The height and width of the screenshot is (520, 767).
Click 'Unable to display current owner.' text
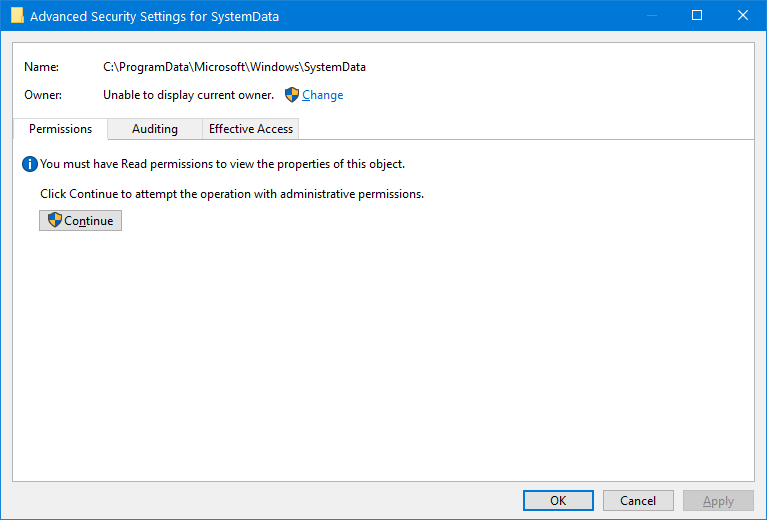tap(188, 95)
